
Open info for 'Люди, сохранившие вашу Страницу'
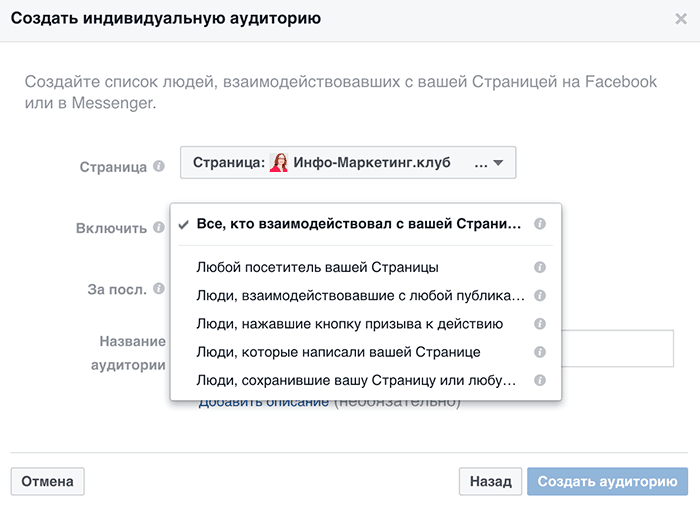(x=540, y=380)
